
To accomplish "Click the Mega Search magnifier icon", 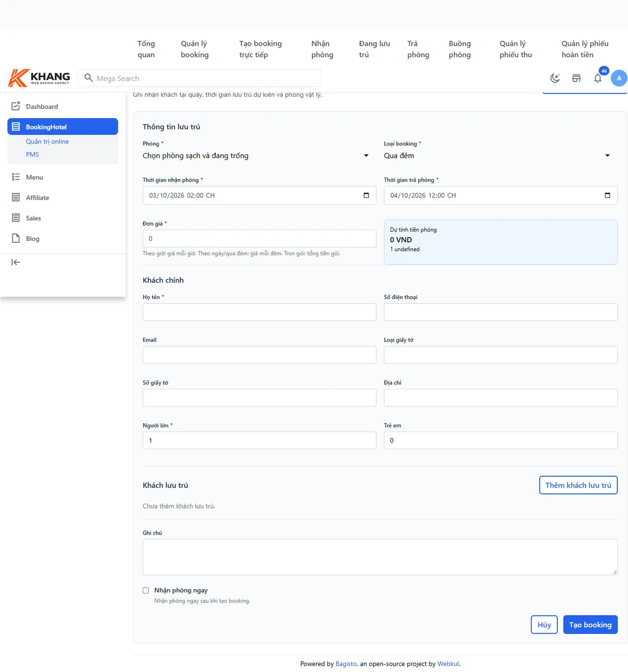I will pos(89,78).
